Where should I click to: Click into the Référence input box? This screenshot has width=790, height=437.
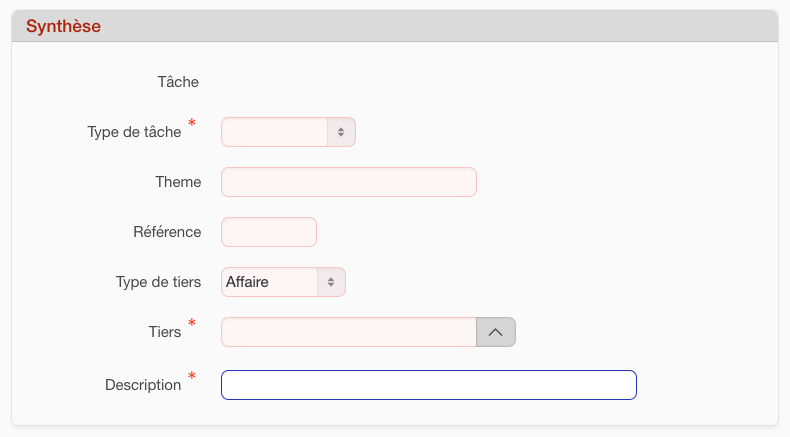coord(268,232)
